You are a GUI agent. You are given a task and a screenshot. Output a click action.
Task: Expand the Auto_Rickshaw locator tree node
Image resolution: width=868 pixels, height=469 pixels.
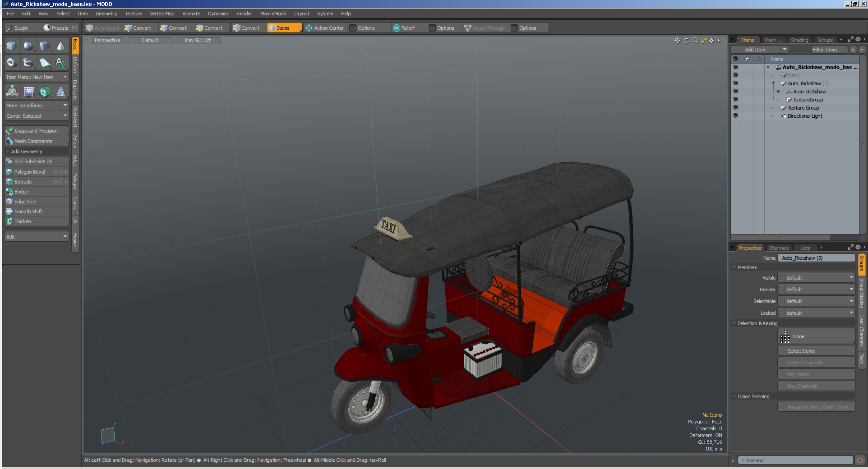click(779, 92)
